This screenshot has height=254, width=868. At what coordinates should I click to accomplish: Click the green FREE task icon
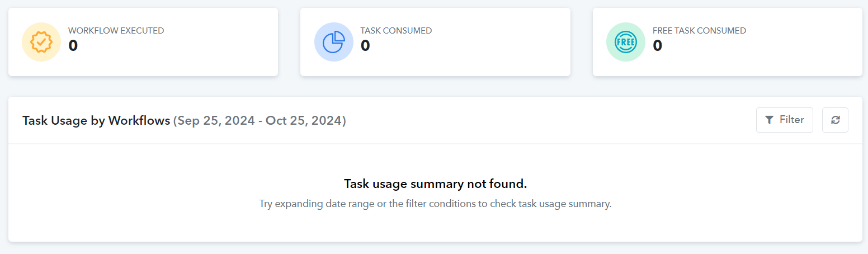click(626, 42)
